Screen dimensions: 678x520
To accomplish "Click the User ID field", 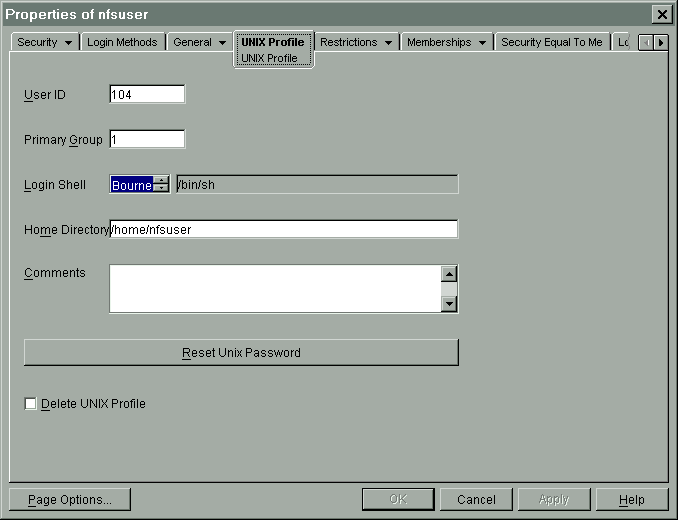I will pyautogui.click(x=147, y=94).
